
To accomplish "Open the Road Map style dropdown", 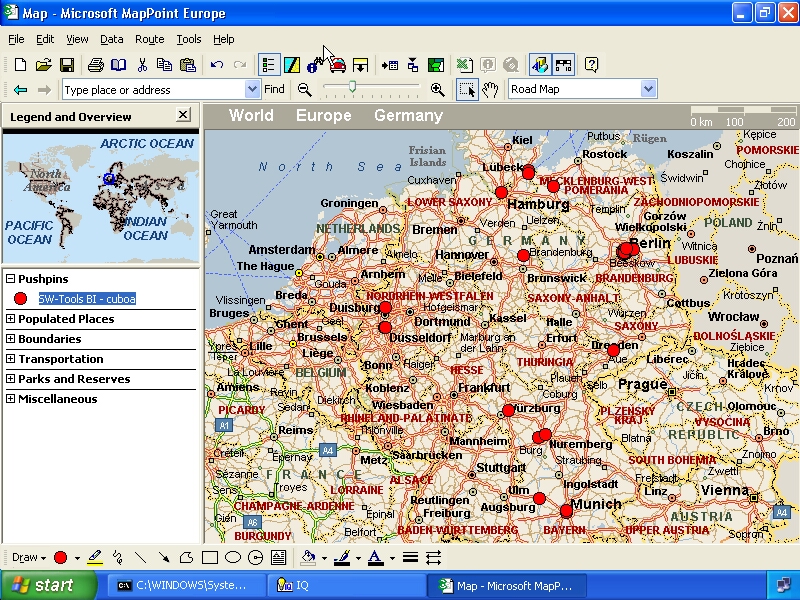I will coord(648,89).
